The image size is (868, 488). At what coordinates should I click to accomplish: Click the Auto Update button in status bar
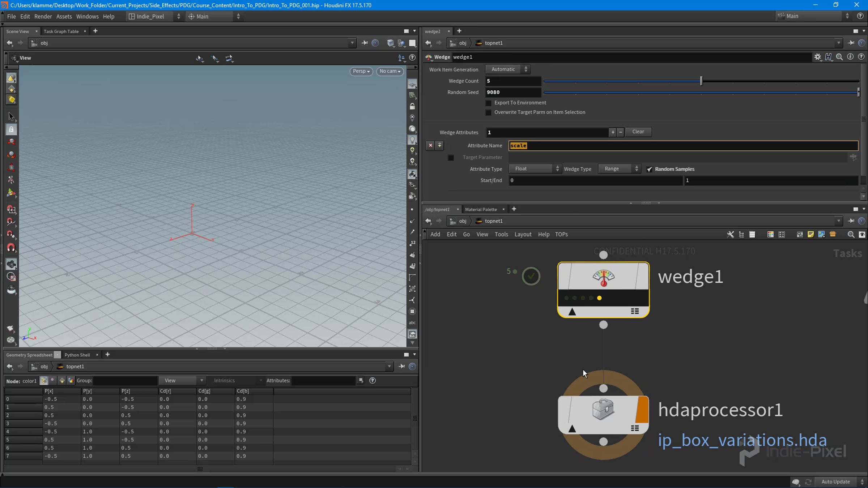[835, 481]
